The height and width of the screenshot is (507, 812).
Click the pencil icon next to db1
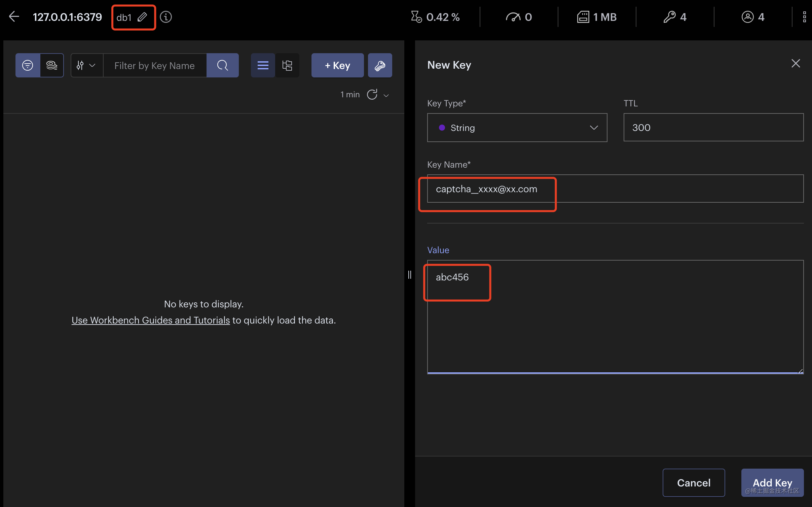click(x=142, y=17)
